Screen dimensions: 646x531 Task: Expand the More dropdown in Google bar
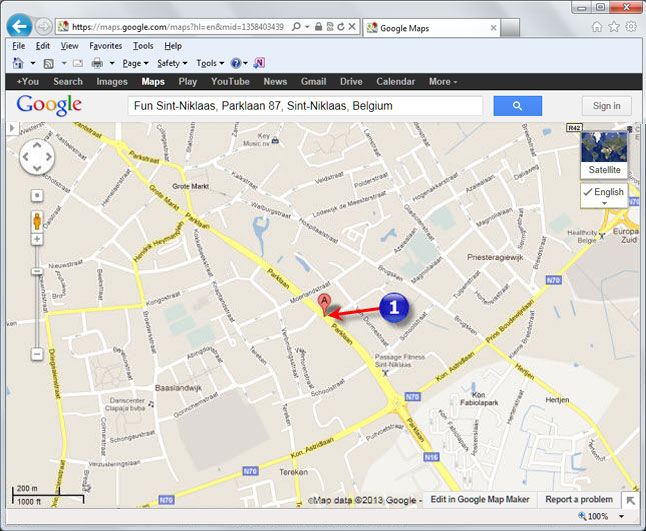[x=443, y=82]
